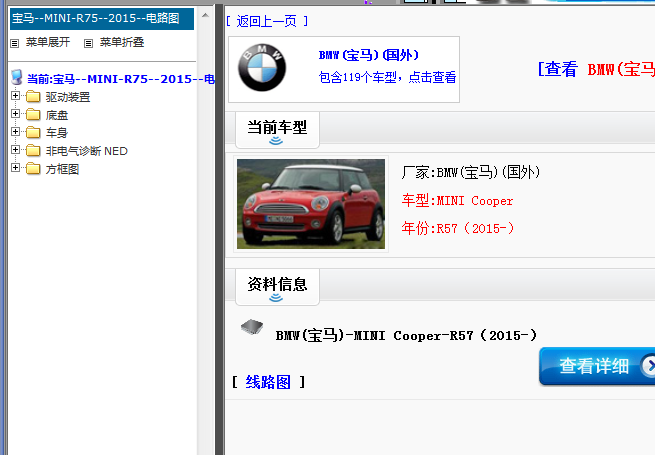Expand the 驱动装置 tree node

[15, 96]
